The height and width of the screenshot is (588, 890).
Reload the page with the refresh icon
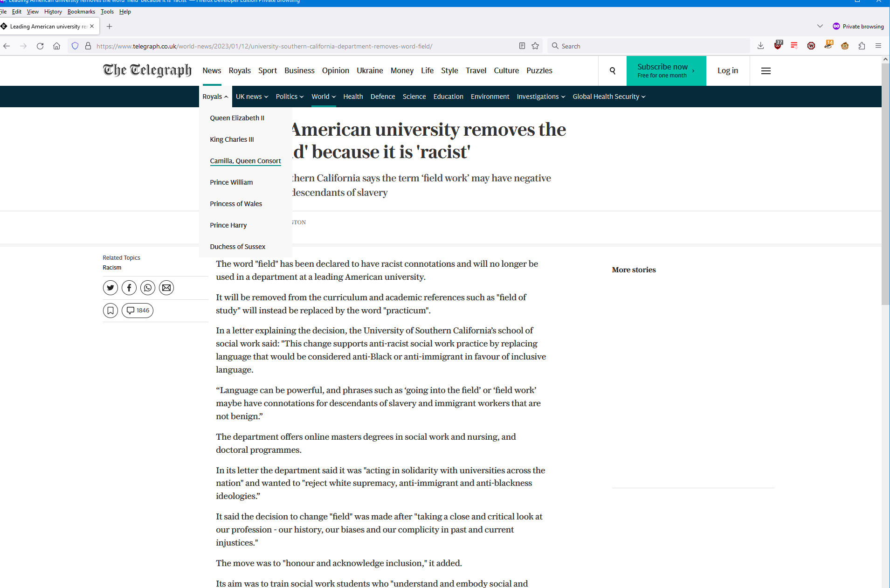(x=40, y=46)
